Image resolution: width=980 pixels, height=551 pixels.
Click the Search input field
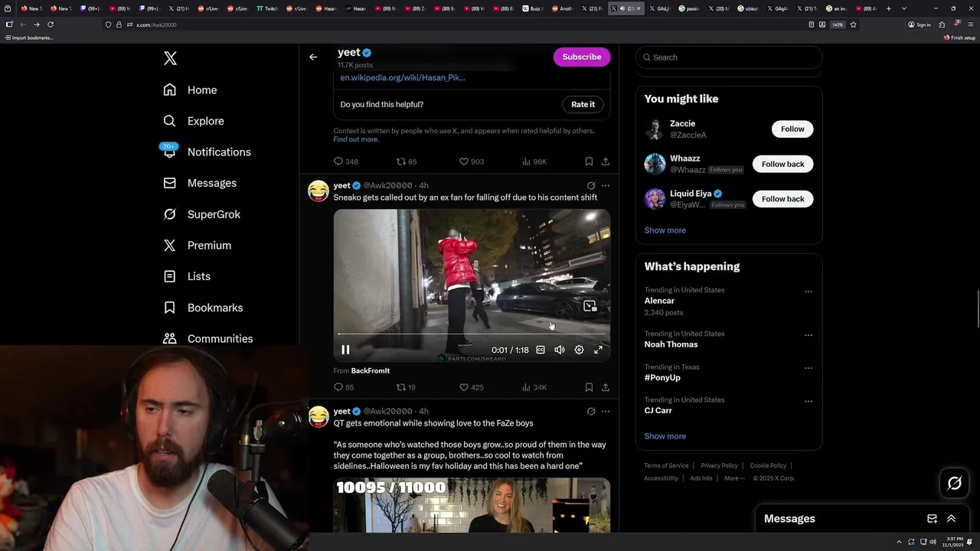pyautogui.click(x=729, y=57)
